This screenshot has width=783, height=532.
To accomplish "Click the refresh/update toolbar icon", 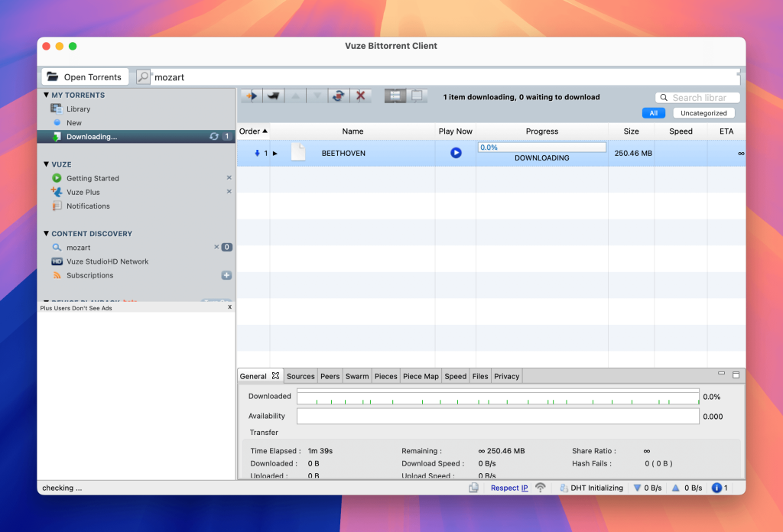I will (x=339, y=96).
